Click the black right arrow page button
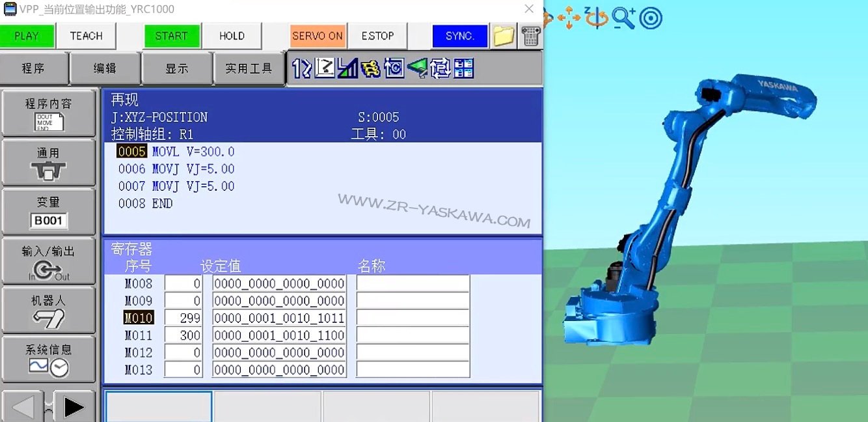This screenshot has height=422, width=868. coord(74,408)
